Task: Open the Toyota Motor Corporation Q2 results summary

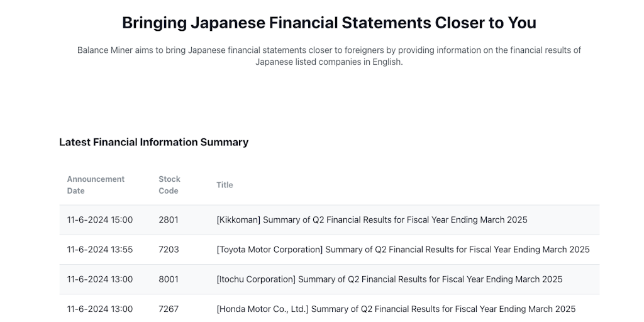Action: click(x=403, y=250)
